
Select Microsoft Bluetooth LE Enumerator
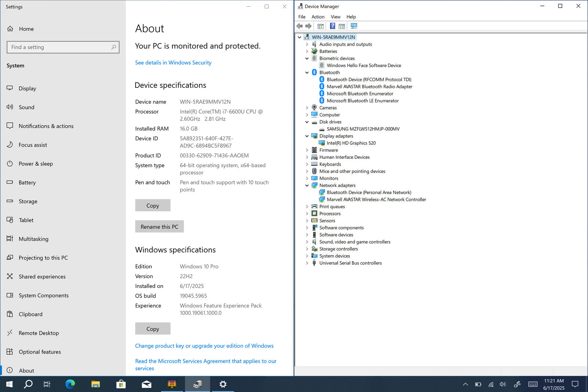[x=363, y=101]
